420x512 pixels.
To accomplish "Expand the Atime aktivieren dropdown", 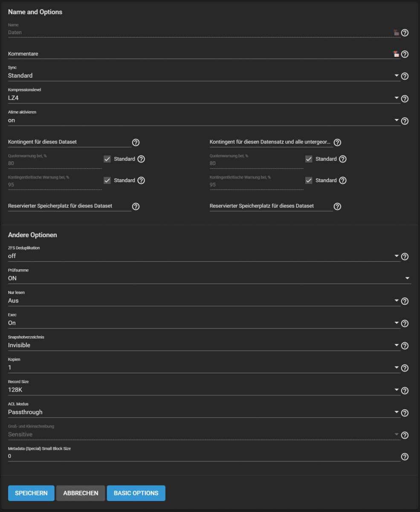I will 204,120.
